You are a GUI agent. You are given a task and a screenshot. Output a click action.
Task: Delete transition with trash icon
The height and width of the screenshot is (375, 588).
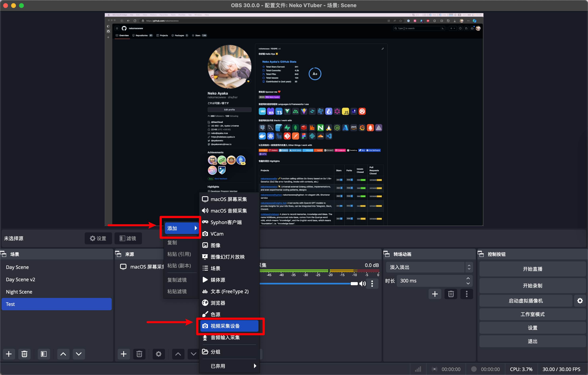coord(451,294)
